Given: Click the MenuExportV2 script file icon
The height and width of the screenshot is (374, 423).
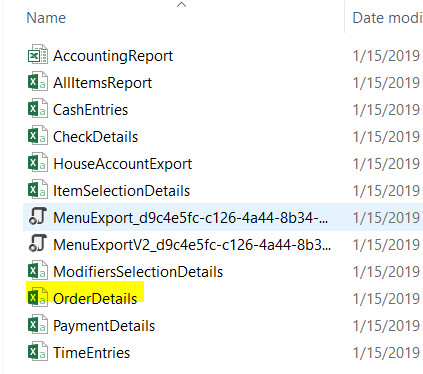Looking at the screenshot, I should click(x=38, y=243).
